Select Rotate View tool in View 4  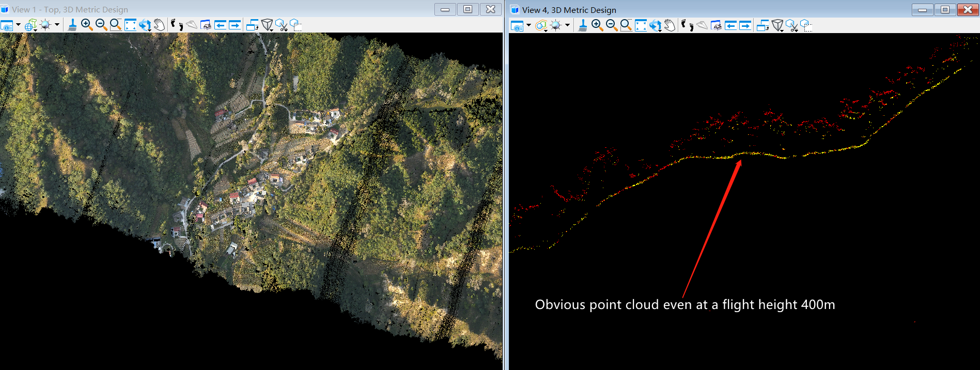tap(656, 25)
